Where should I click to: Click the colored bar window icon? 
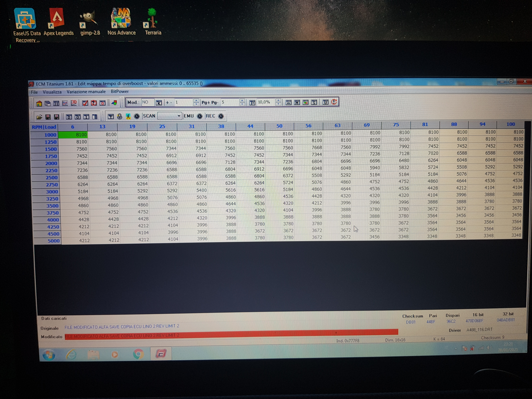pos(306,103)
